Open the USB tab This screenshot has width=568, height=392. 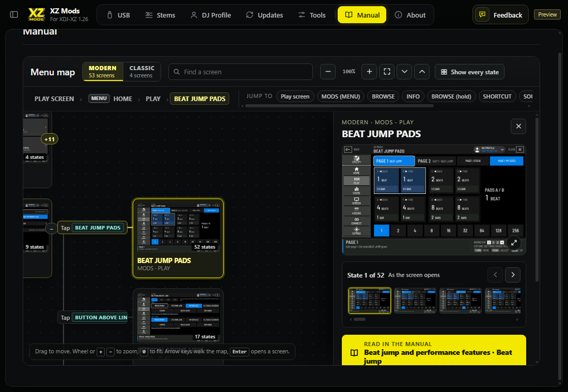118,15
